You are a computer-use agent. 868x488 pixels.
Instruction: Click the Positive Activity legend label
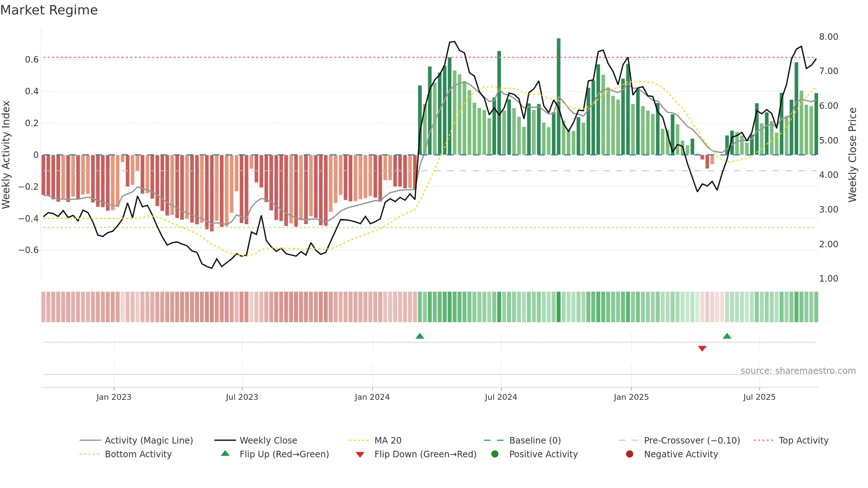pyautogui.click(x=543, y=454)
